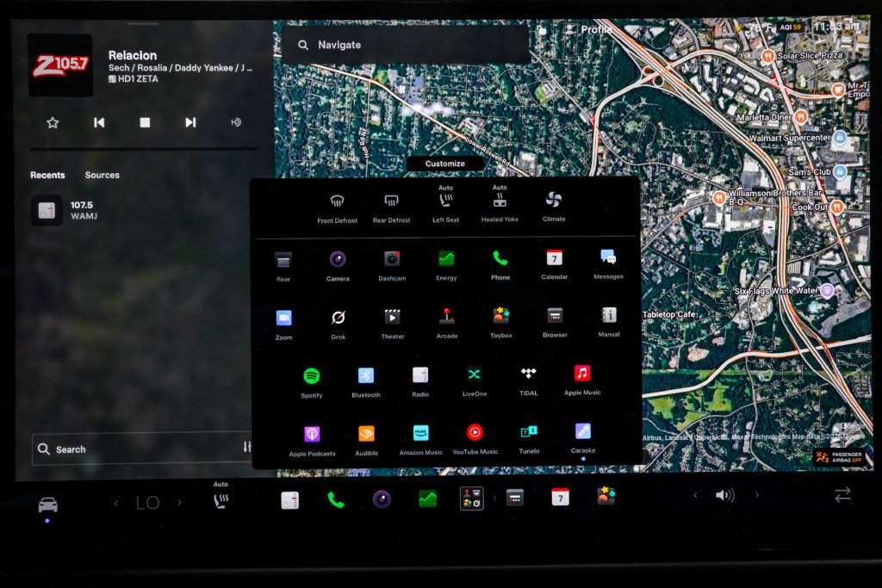Open Toybox in the launcher
Image resolution: width=882 pixels, height=588 pixels.
[500, 322]
